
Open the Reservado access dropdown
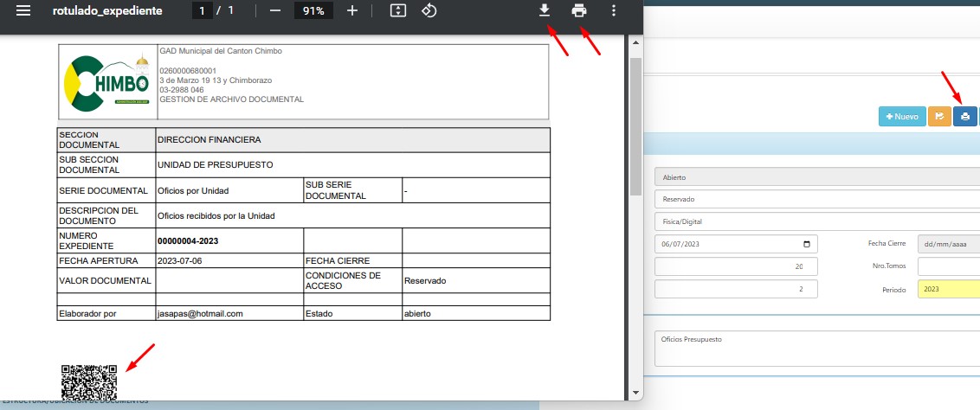[x=817, y=199]
